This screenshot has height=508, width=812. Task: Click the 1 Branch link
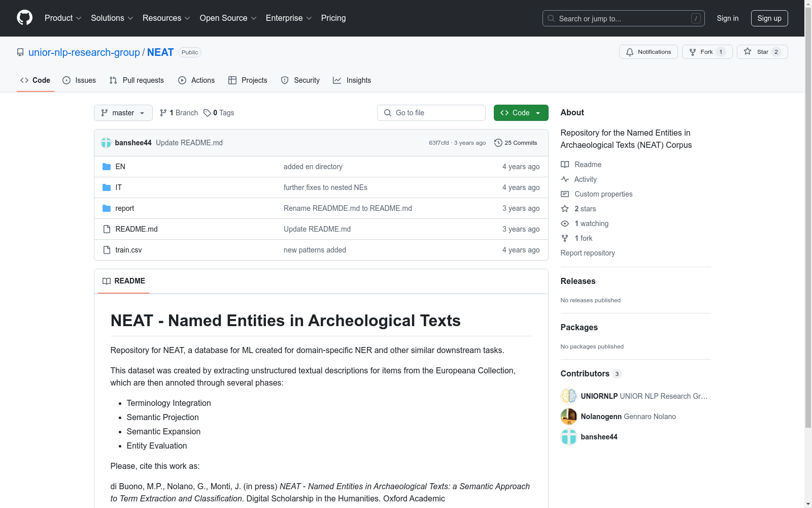pyautogui.click(x=179, y=113)
